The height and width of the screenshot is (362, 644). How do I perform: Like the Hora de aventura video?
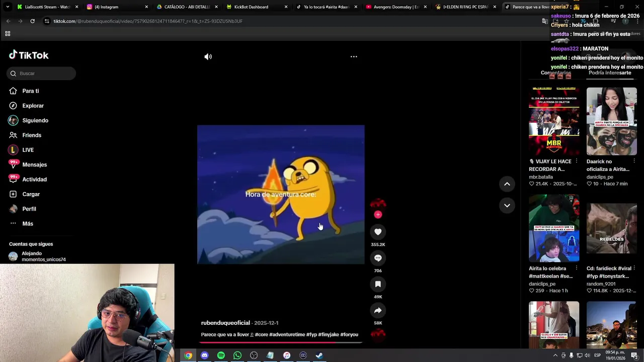pos(378,232)
